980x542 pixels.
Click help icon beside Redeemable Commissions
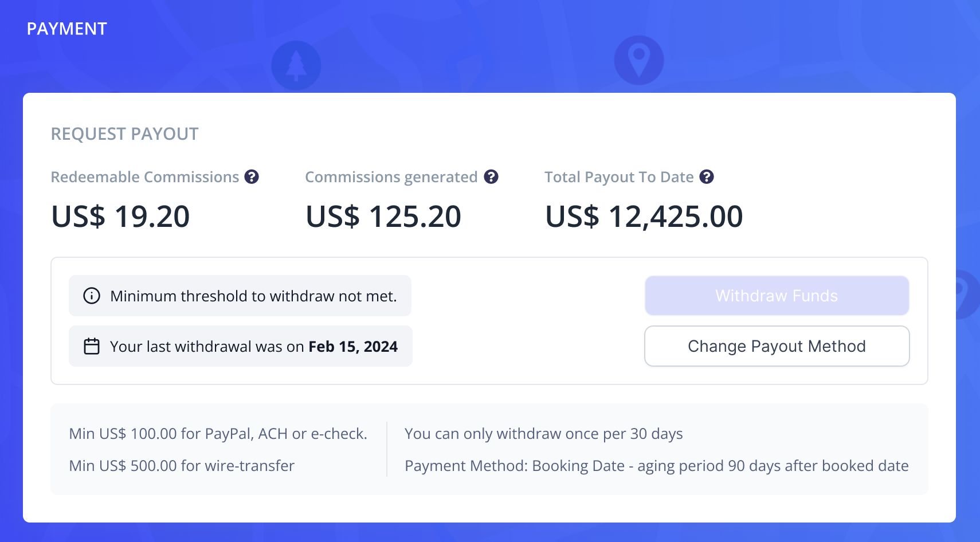252,176
